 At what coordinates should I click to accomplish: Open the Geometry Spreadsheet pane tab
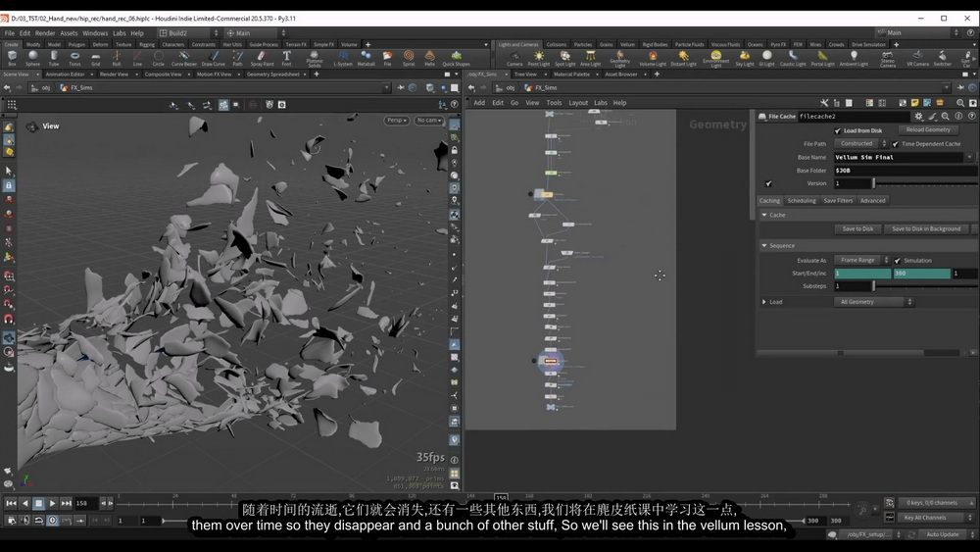[272, 75]
